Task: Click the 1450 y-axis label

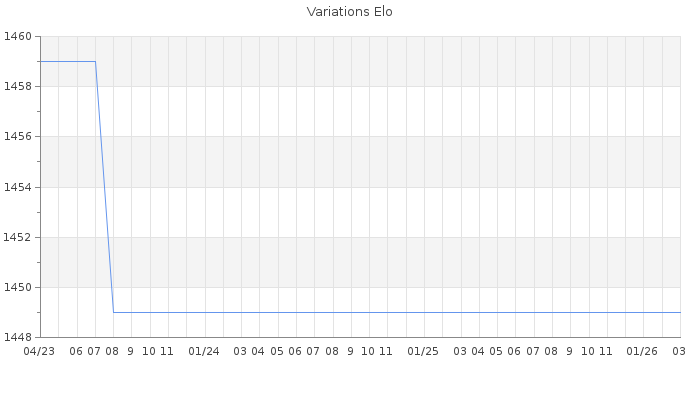Action: point(19,287)
